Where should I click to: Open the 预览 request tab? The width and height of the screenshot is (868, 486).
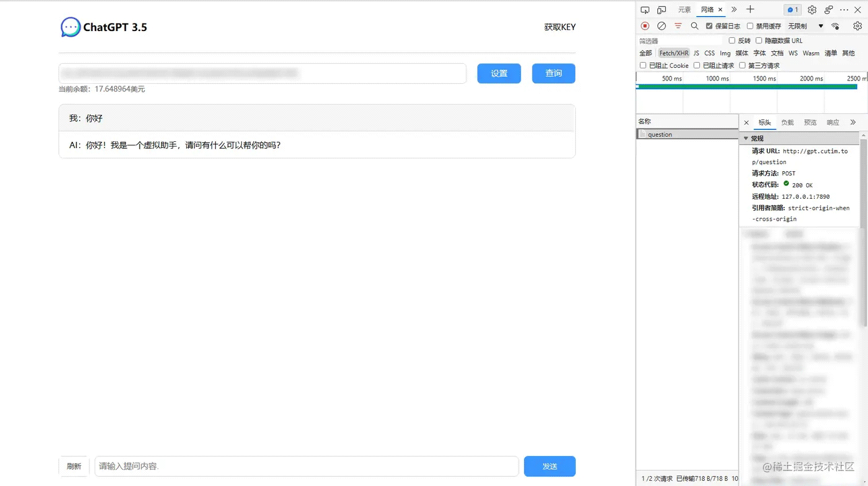(810, 122)
